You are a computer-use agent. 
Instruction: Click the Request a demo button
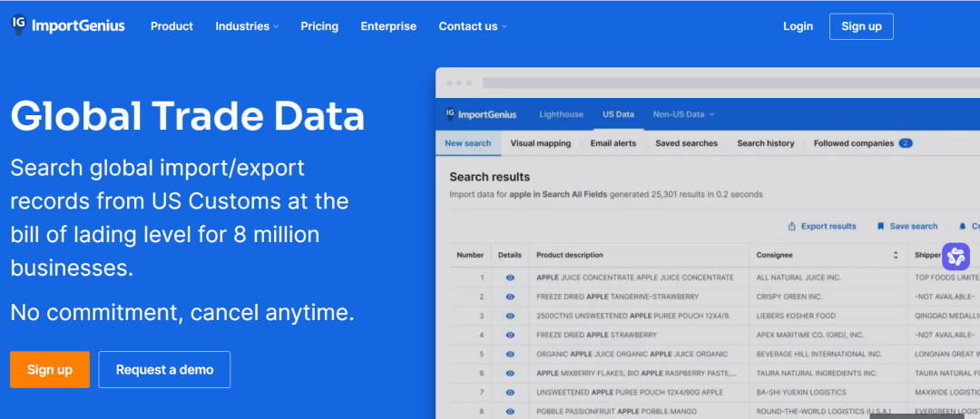pyautogui.click(x=164, y=370)
